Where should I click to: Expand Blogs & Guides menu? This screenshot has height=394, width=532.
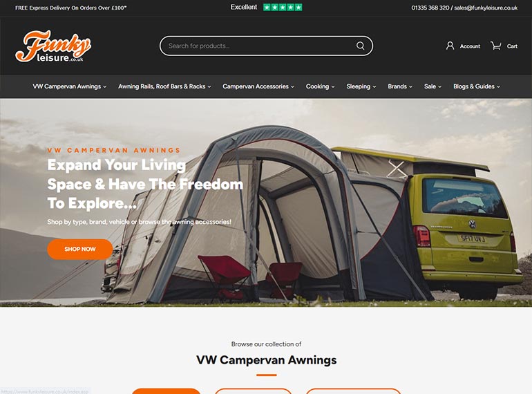pyautogui.click(x=477, y=86)
